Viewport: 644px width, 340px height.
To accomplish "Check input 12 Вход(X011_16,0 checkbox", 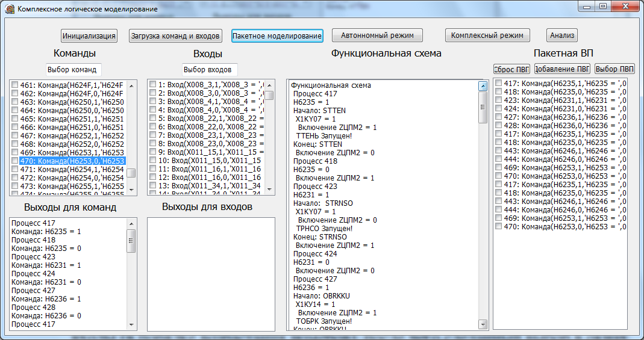I will 153,177.
